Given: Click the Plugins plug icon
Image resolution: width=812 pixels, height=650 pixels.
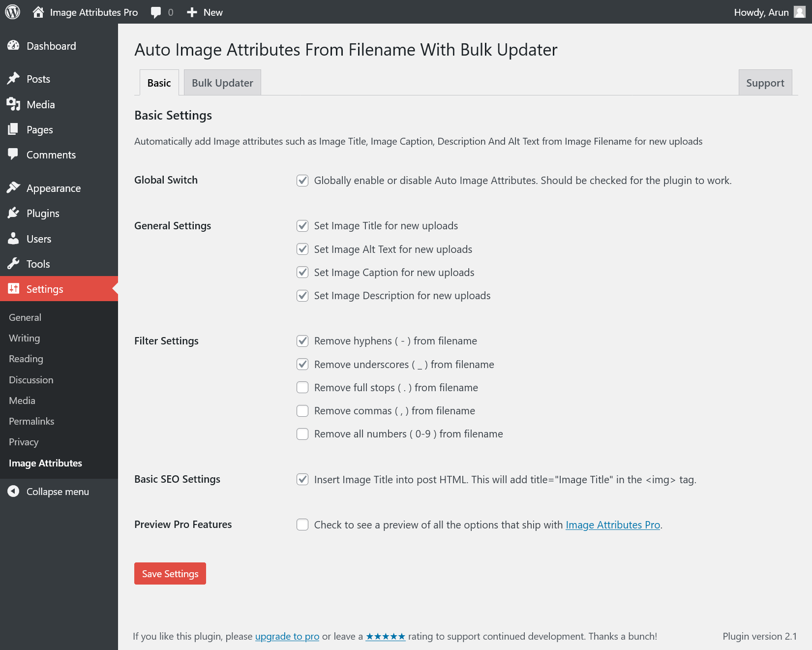Looking at the screenshot, I should coord(13,213).
